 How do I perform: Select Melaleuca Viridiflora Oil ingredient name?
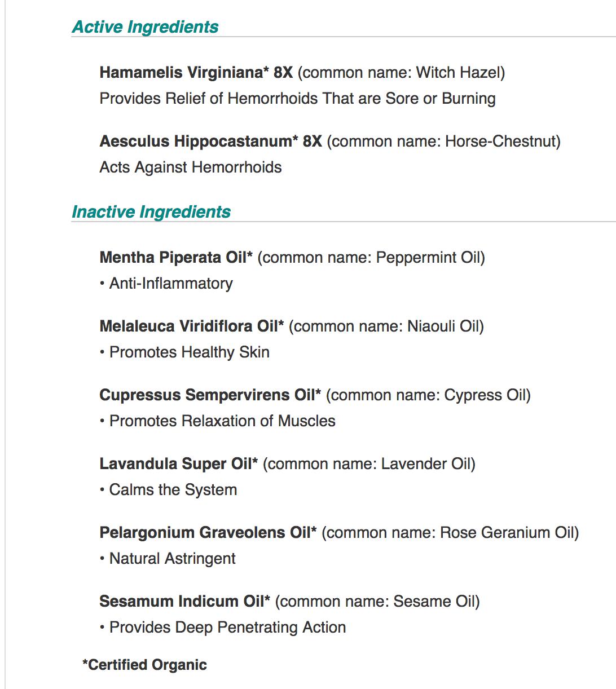[192, 326]
